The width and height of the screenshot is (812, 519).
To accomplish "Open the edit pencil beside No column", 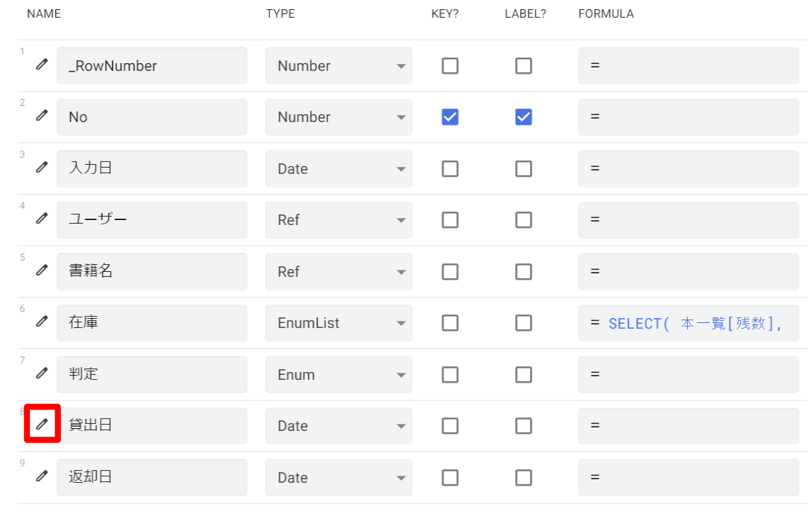I will coord(42,116).
